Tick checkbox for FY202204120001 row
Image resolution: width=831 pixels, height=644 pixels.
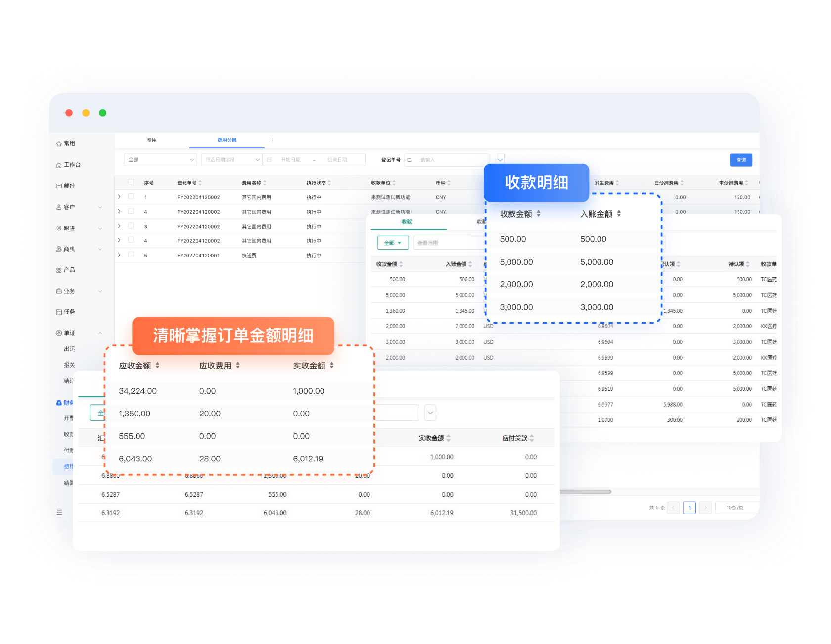click(x=131, y=255)
